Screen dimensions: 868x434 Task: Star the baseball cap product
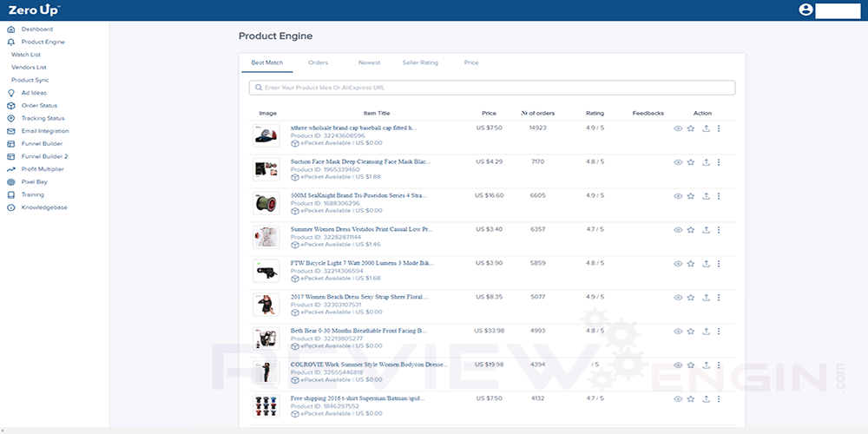tap(690, 128)
